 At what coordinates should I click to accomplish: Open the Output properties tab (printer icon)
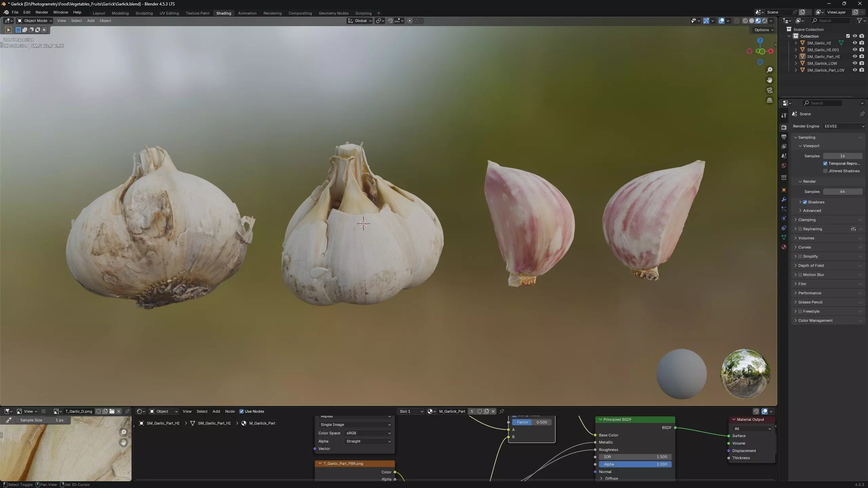click(784, 137)
